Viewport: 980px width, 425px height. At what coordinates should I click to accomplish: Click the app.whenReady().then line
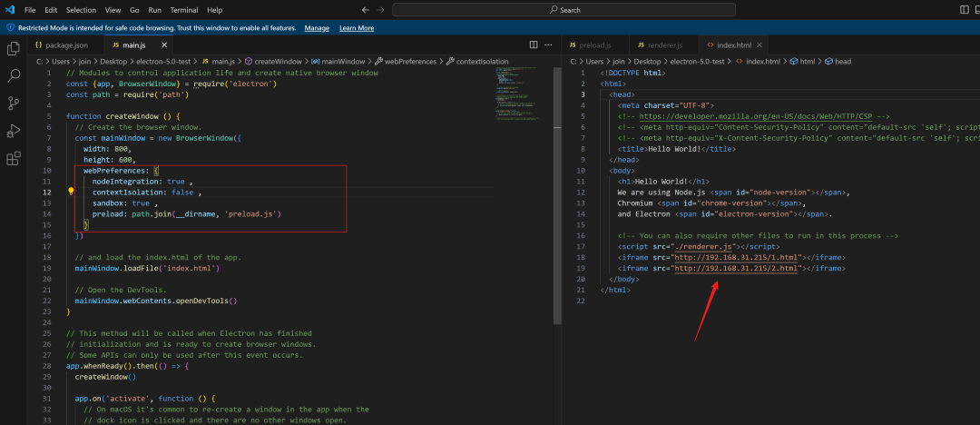tap(126, 366)
